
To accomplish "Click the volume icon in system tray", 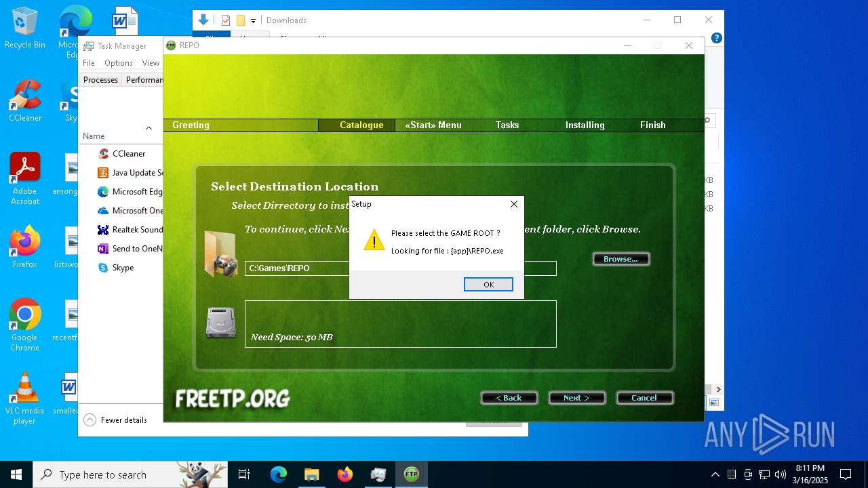I will pyautogui.click(x=781, y=474).
